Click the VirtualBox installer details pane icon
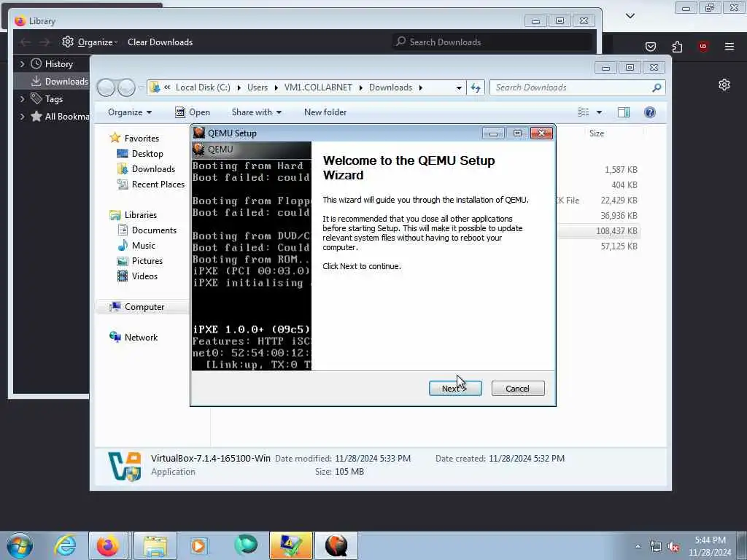The height and width of the screenshot is (560, 747). 124,466
